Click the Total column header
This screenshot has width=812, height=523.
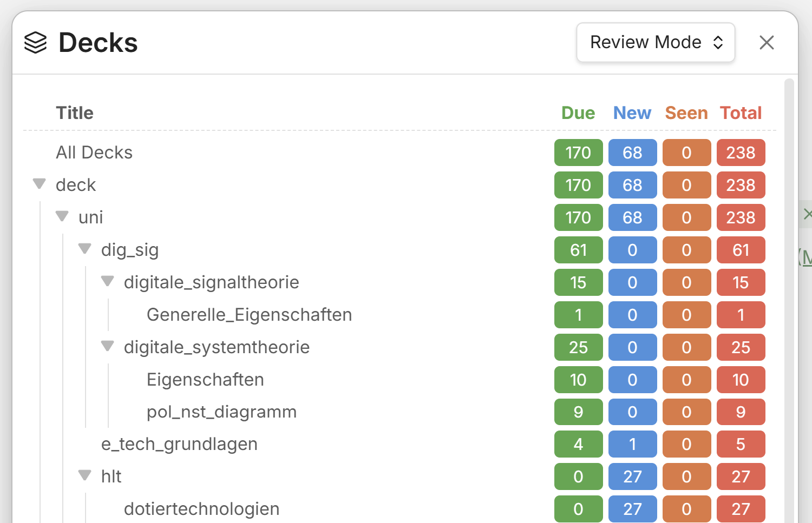741,113
